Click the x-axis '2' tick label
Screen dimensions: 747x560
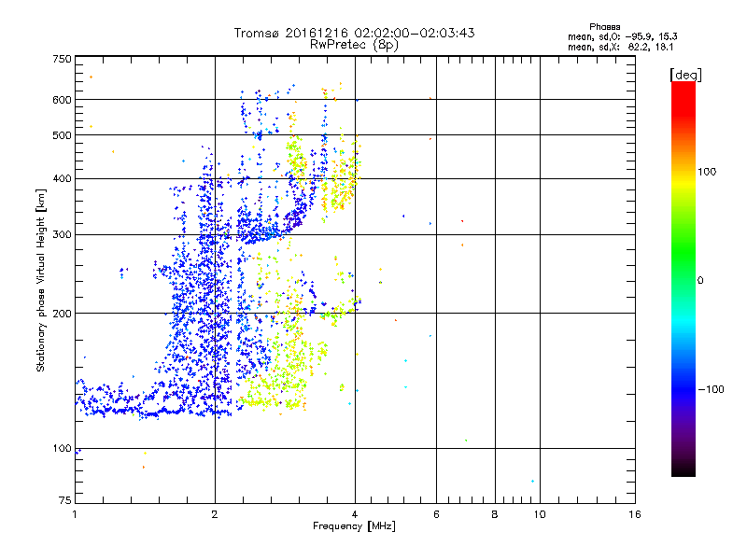coord(215,514)
